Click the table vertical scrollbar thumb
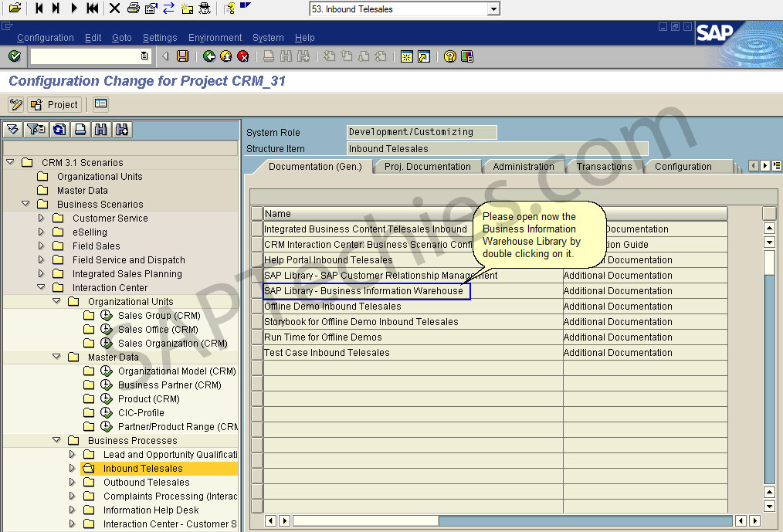Screen dimensions: 783x532 point(769,263)
